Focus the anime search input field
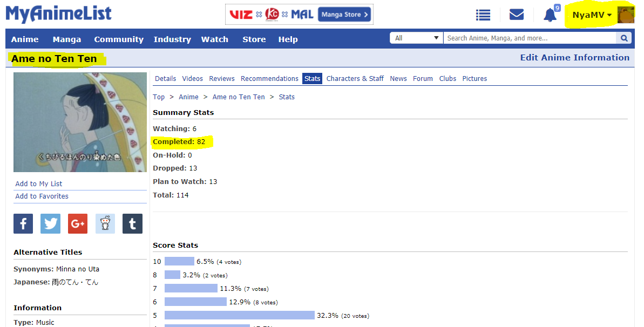Viewport: 644px width, 327px height. tap(530, 38)
